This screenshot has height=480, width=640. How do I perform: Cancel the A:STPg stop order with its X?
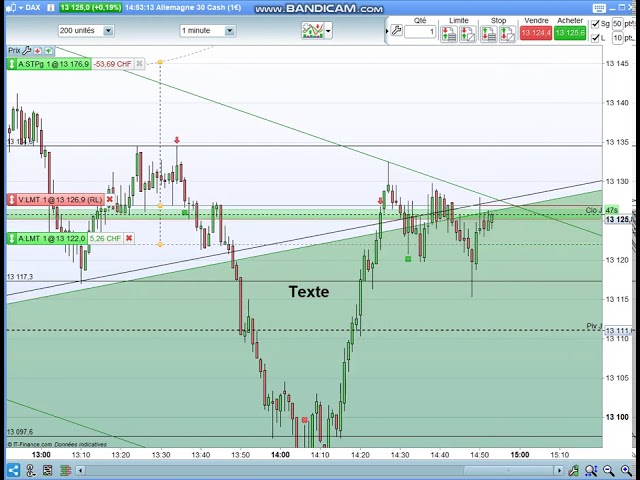139,64
